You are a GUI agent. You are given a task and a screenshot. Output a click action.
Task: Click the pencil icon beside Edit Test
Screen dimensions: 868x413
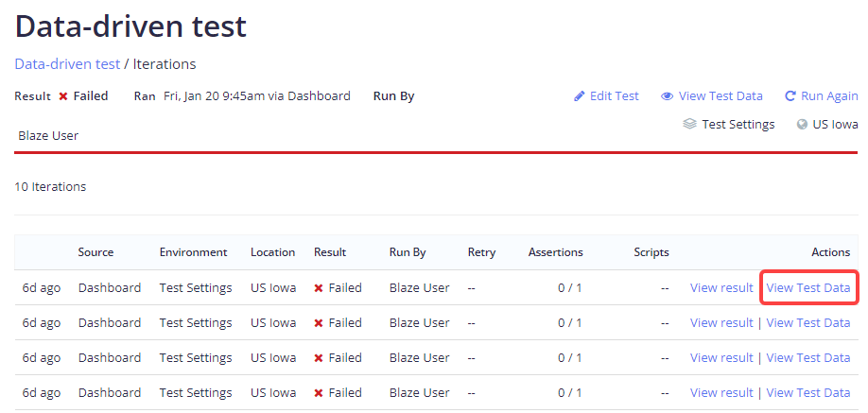[x=580, y=96]
